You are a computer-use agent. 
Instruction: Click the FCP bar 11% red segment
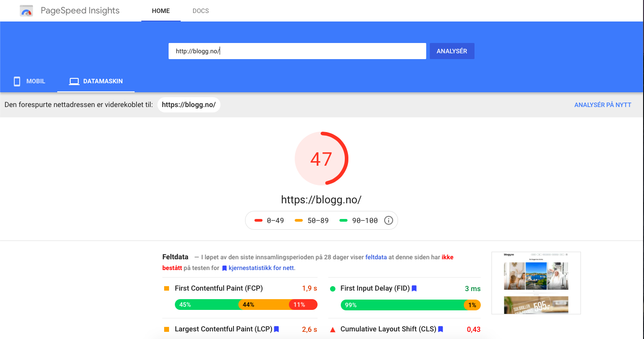click(x=303, y=305)
